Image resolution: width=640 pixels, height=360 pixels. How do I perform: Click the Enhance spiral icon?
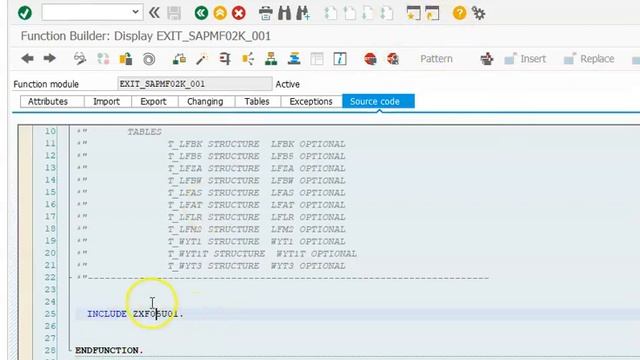point(149,59)
